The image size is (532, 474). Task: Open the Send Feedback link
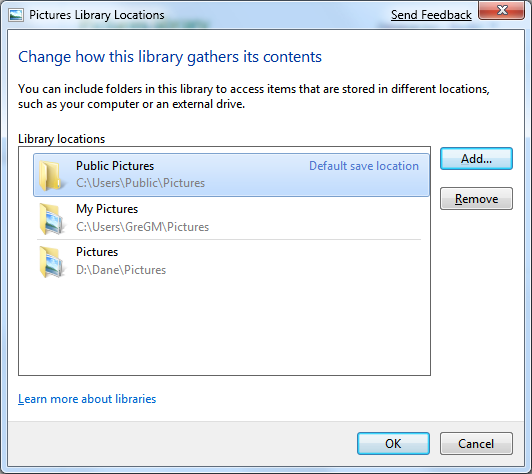tap(431, 15)
